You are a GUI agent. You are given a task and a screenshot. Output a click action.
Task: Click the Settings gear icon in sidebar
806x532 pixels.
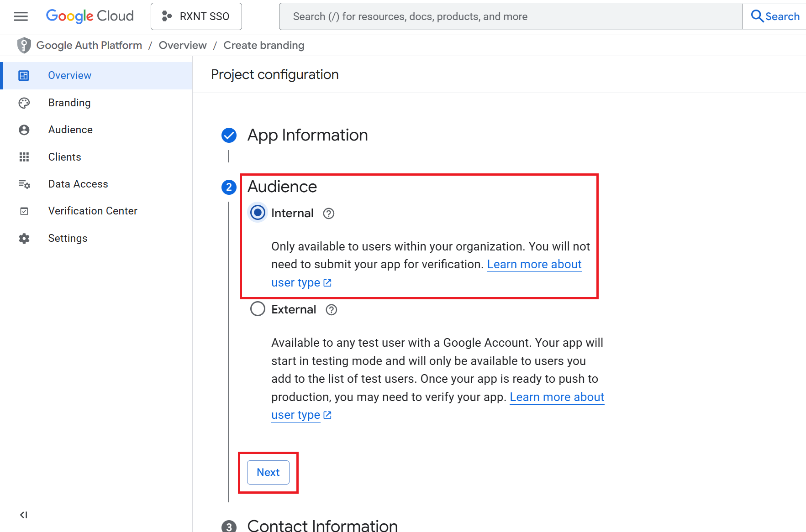(24, 239)
